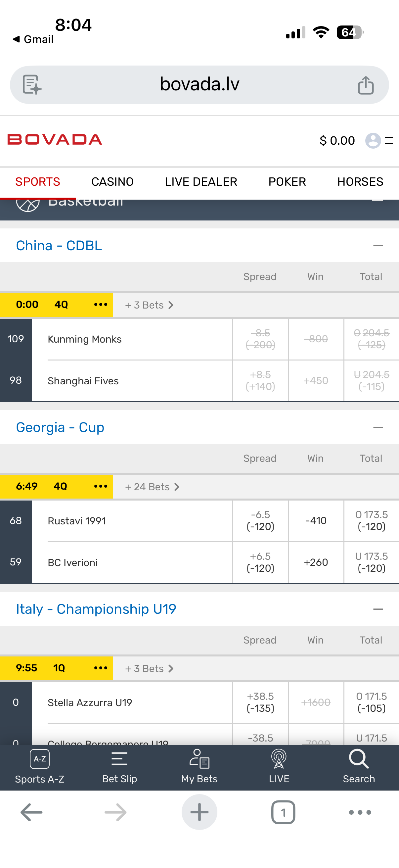
Task: Open the account profile avatar
Action: (x=373, y=140)
